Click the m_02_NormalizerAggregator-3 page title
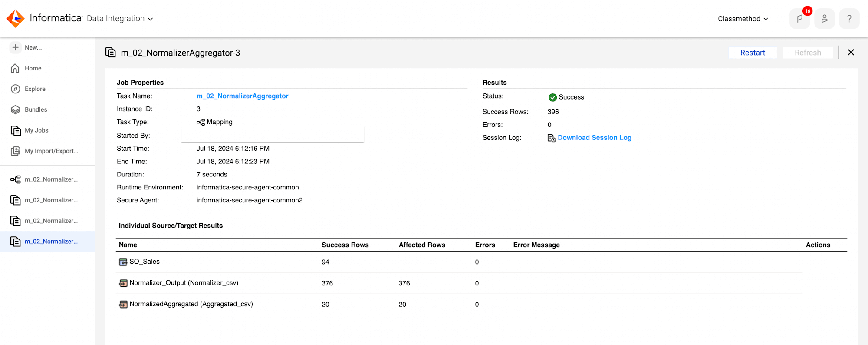868x345 pixels. click(181, 53)
